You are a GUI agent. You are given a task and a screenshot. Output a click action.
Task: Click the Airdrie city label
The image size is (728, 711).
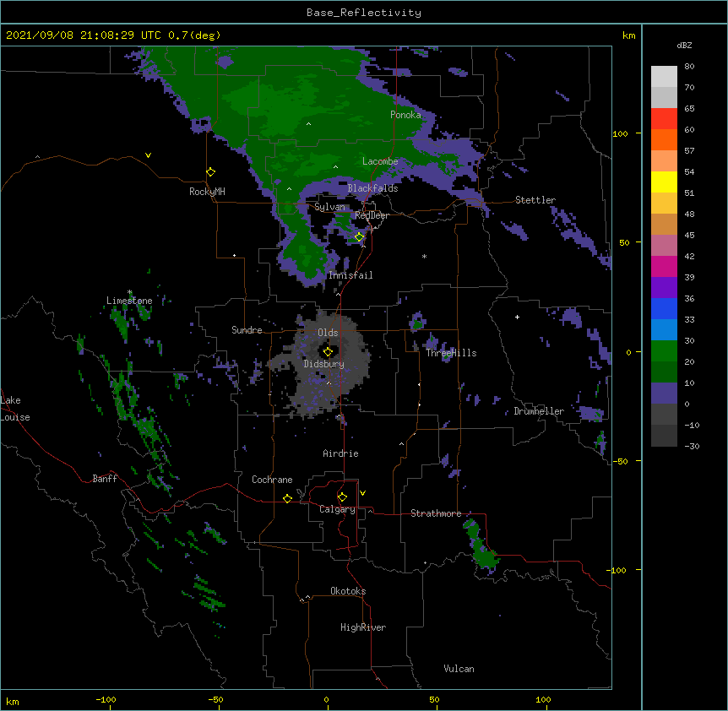coord(341,453)
